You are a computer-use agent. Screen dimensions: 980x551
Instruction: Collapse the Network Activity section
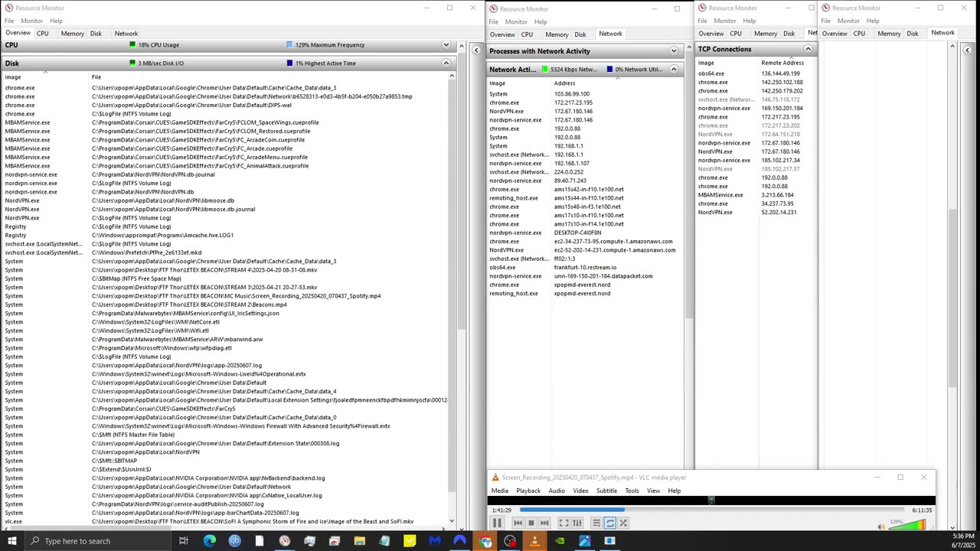pyautogui.click(x=674, y=70)
